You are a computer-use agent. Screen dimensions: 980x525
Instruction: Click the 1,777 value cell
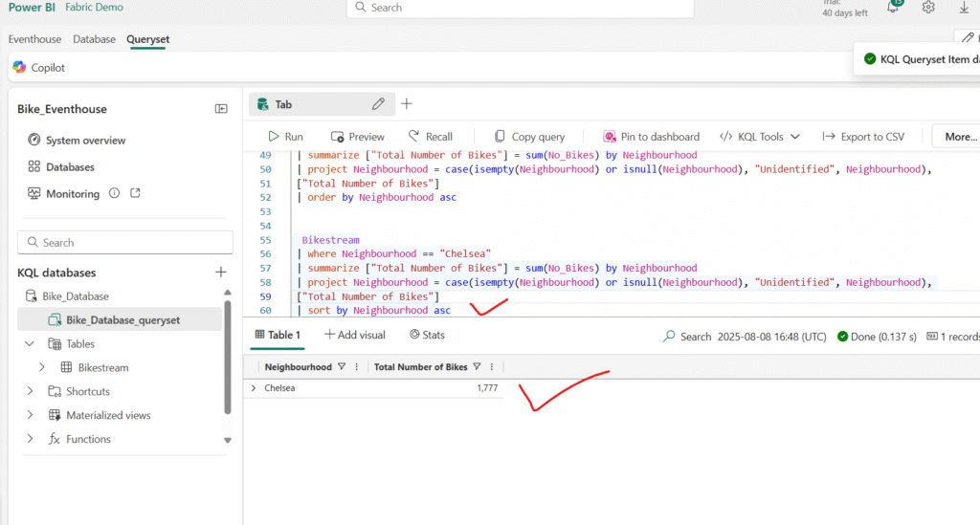coord(487,387)
